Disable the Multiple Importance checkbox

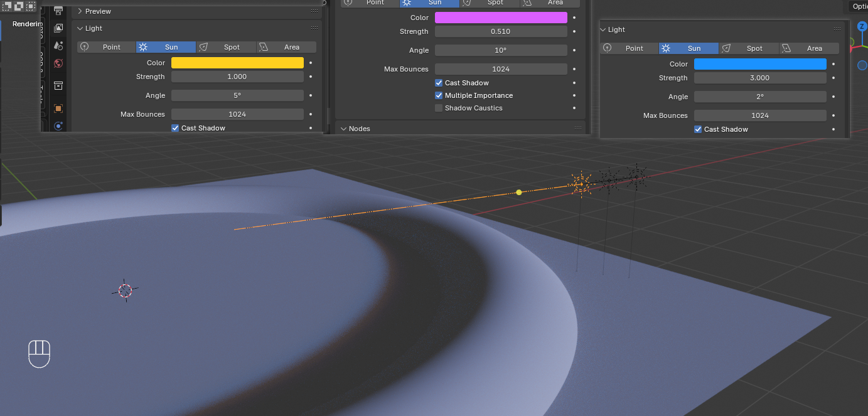point(439,95)
